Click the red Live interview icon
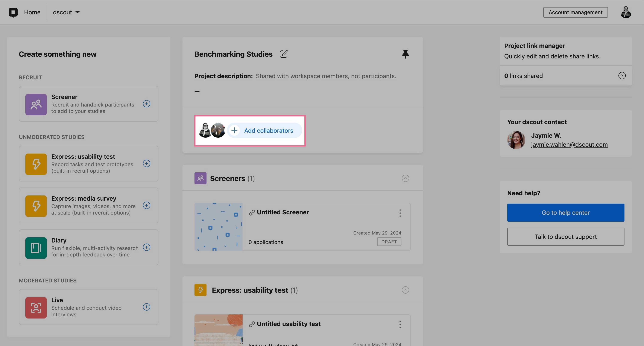 [36, 308]
